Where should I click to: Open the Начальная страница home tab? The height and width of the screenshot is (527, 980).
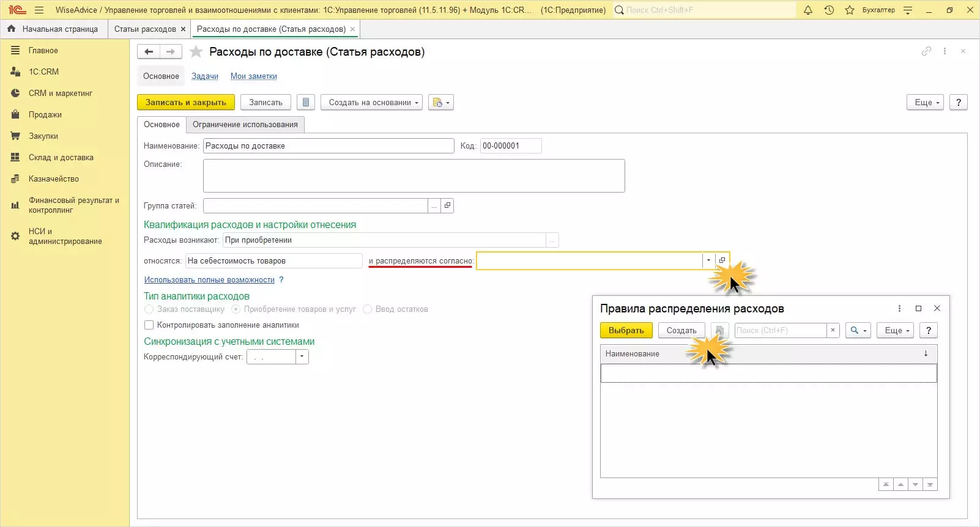[x=53, y=29]
